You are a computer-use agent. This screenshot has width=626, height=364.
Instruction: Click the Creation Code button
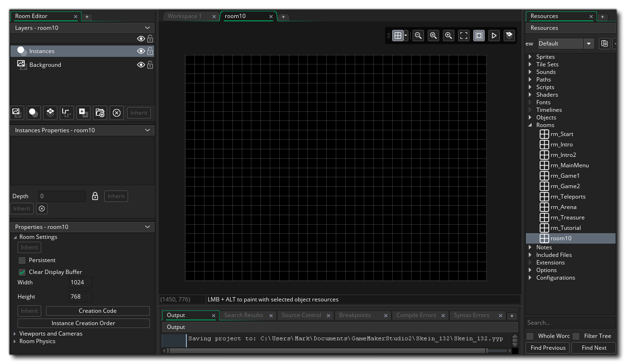click(98, 311)
